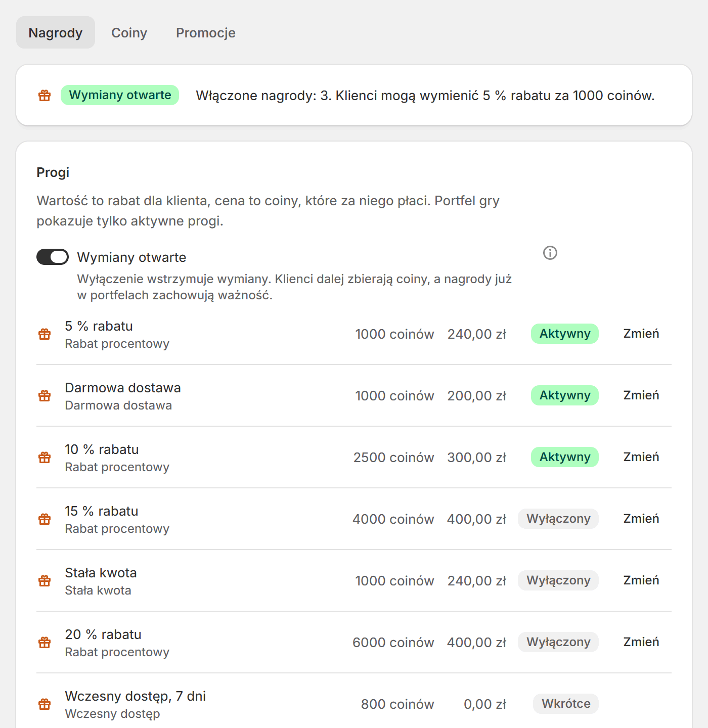Click the 0,00 zł value
This screenshot has width=708, height=728.
click(x=485, y=704)
